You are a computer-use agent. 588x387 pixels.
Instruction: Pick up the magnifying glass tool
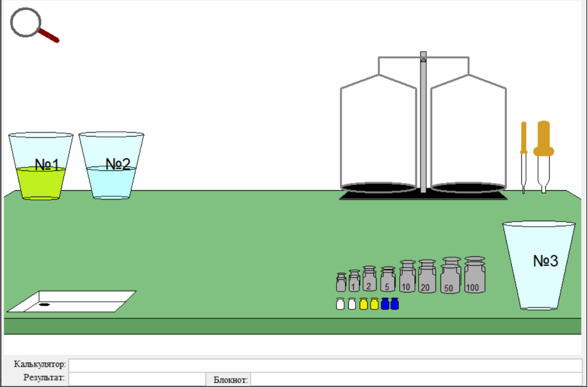[x=34, y=25]
